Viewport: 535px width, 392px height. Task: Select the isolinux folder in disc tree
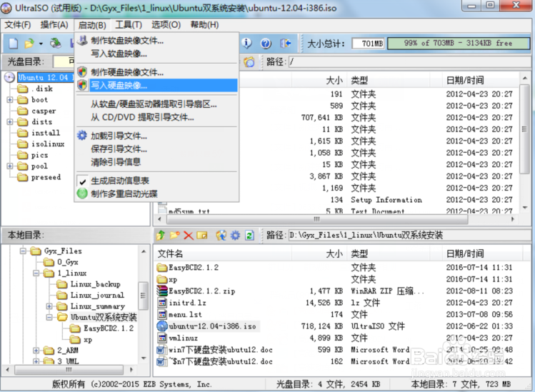click(41, 144)
